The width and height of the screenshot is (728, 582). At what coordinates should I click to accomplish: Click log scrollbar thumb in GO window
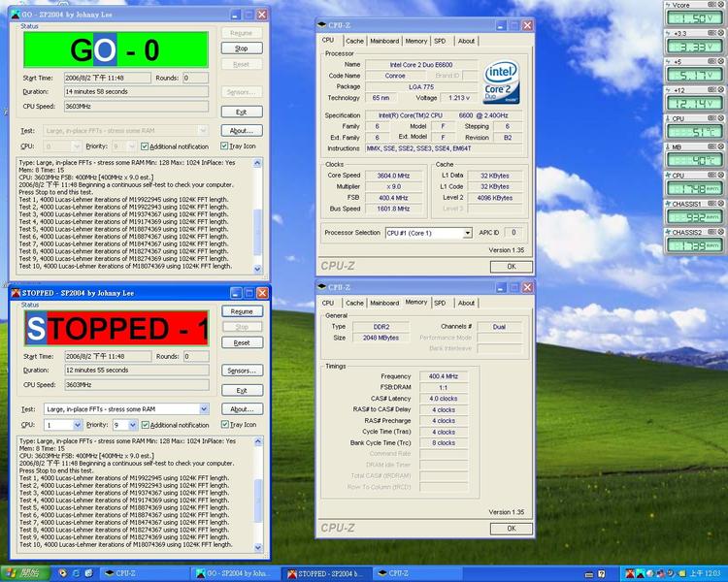pos(257,232)
